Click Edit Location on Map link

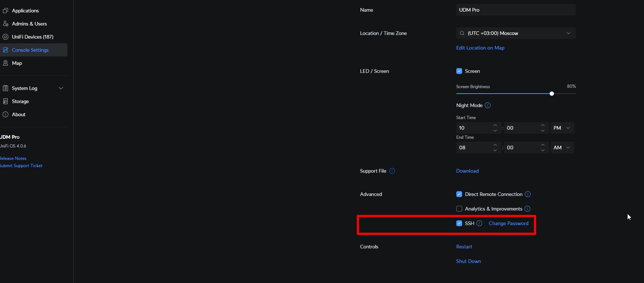(480, 48)
